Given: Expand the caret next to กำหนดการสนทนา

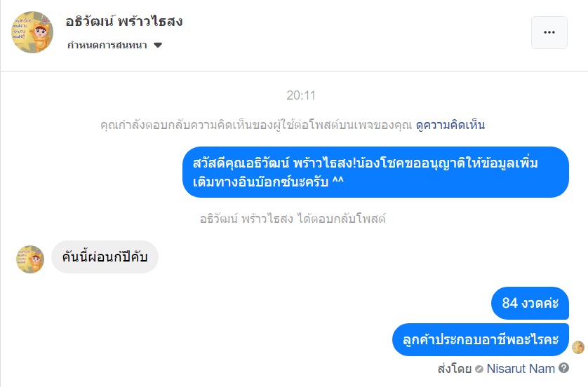Looking at the screenshot, I should point(158,46).
